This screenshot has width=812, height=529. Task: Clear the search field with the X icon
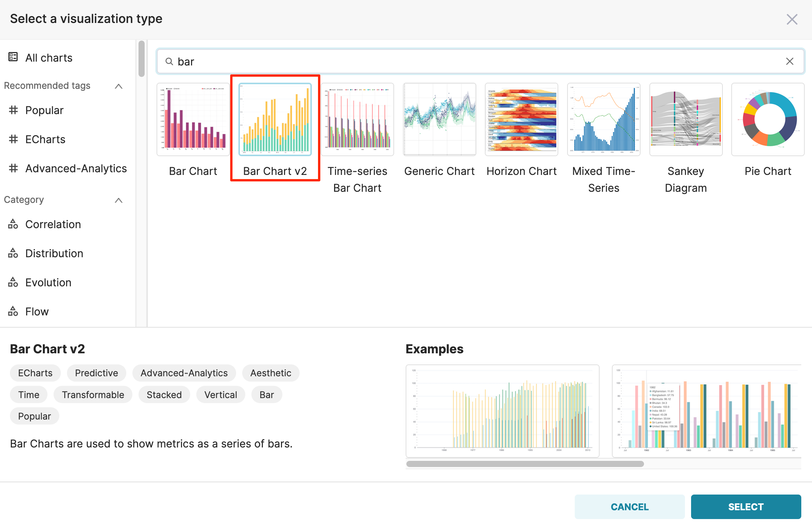click(789, 62)
